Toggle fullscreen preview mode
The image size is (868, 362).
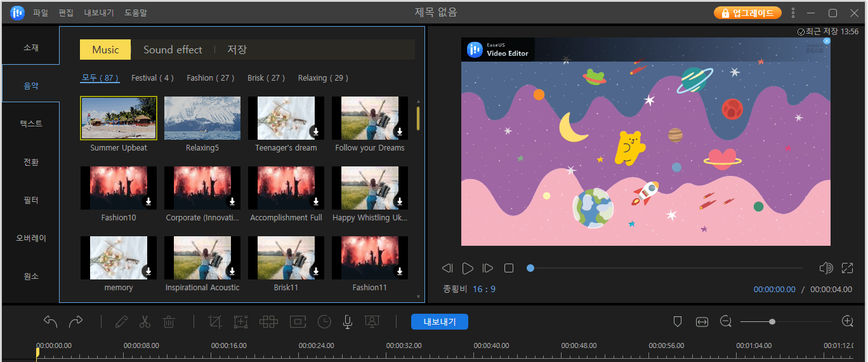(x=847, y=268)
